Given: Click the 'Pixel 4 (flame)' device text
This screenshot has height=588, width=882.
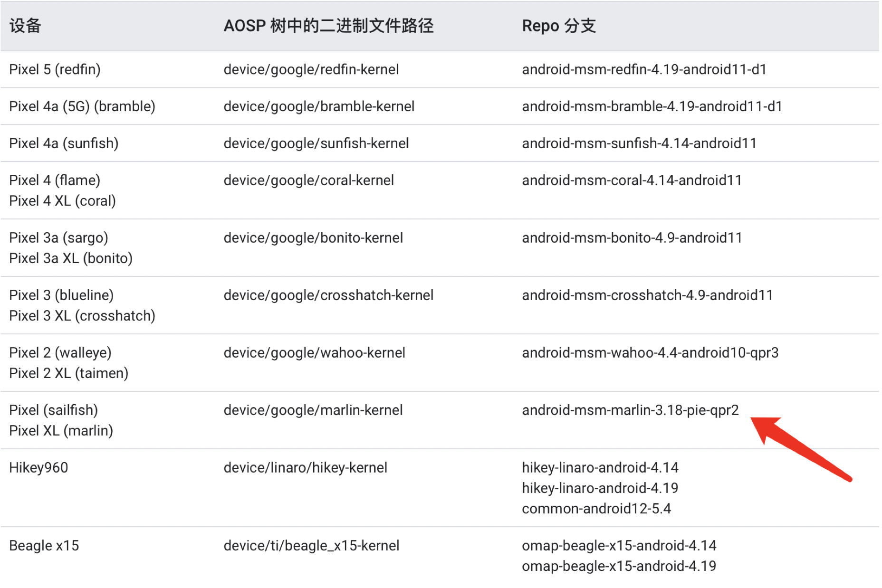Looking at the screenshot, I should pos(55,181).
